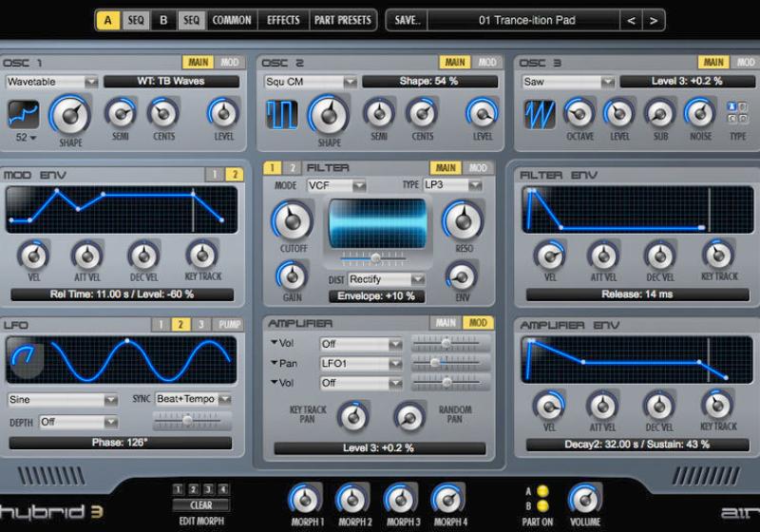Open the PART PRESETS tab
Image resolution: width=760 pixels, height=532 pixels.
pos(342,20)
